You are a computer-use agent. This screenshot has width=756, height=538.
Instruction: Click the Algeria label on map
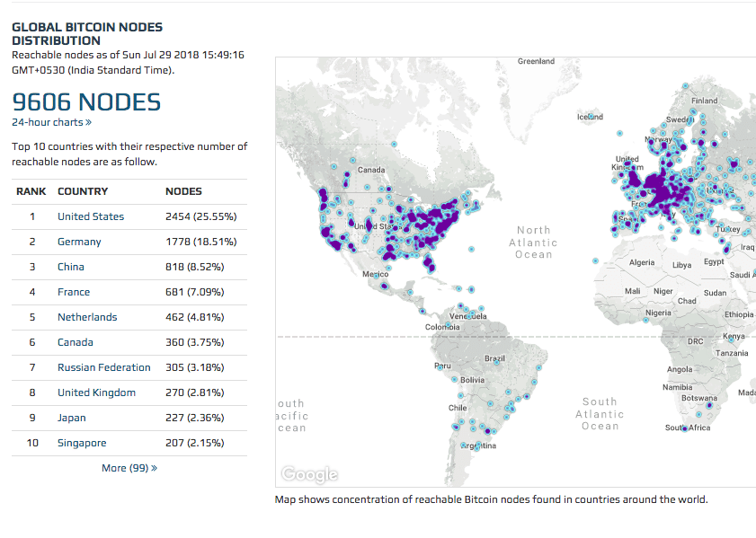(642, 262)
